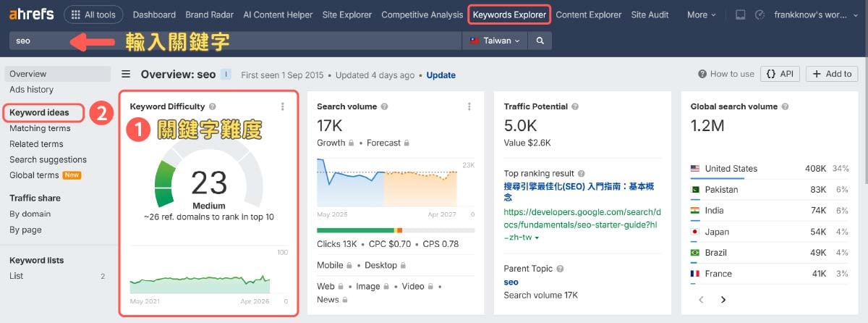The image size is (868, 323).
Task: Open the credits usage gauge icon
Action: pos(759,14)
